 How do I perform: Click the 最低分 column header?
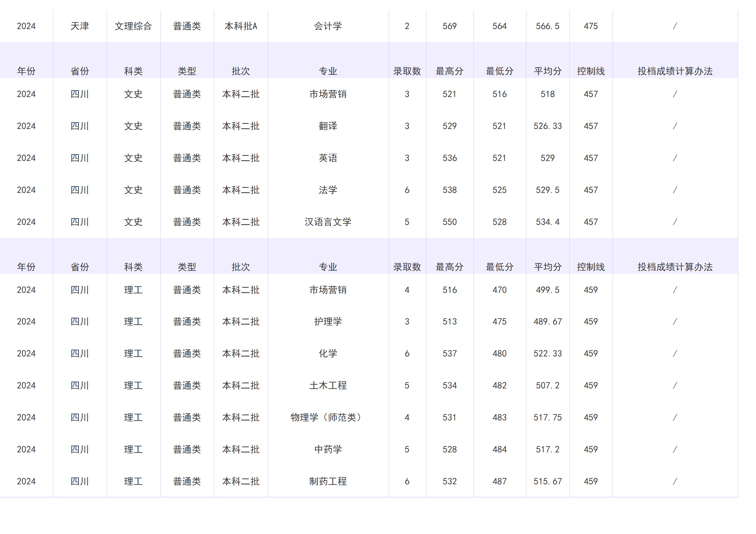point(500,71)
